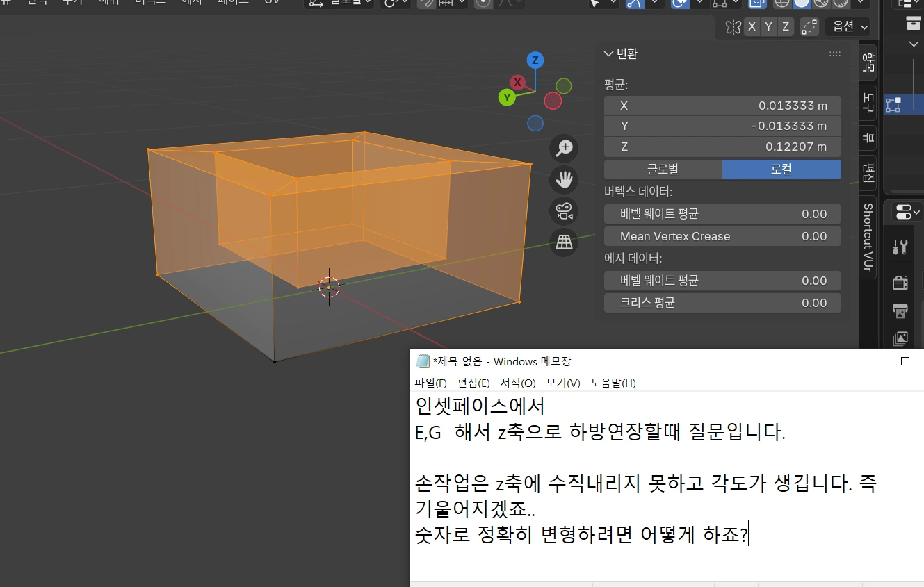Open tool properties via wrench icon
The width and height of the screenshot is (924, 587).
pyautogui.click(x=902, y=247)
